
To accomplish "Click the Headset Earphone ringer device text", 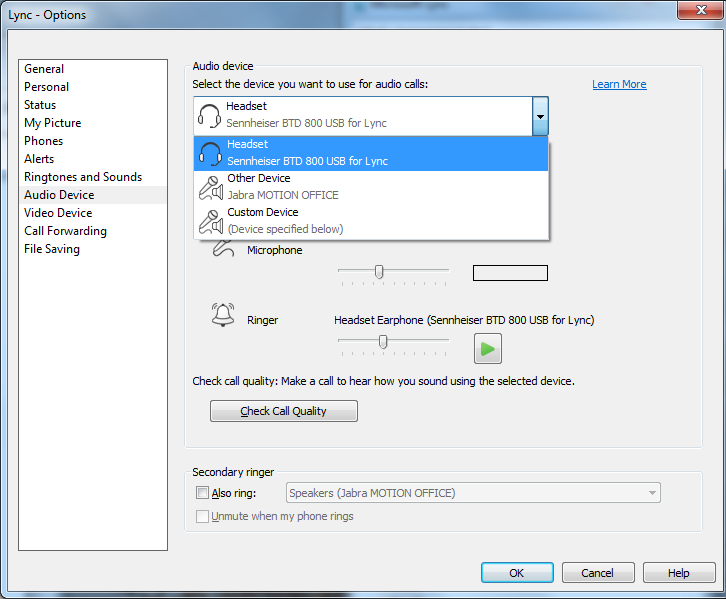I will 464,320.
